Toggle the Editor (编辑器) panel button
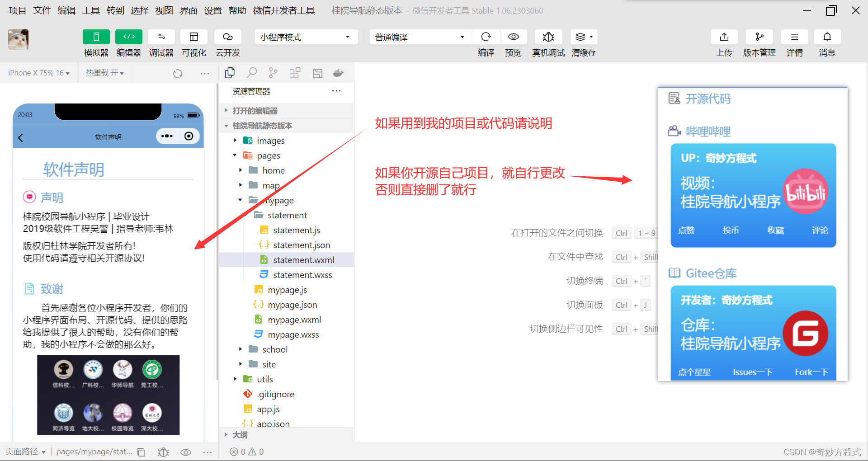 [x=129, y=37]
